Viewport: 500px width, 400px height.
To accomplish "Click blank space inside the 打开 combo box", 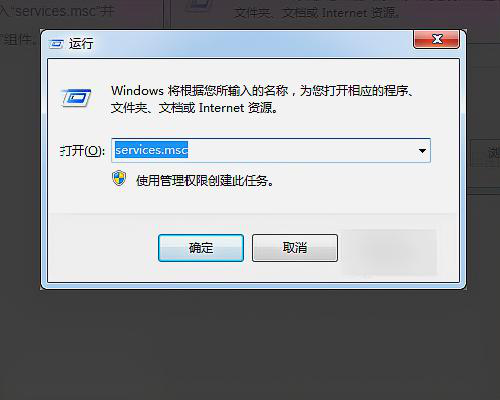I will coord(300,151).
